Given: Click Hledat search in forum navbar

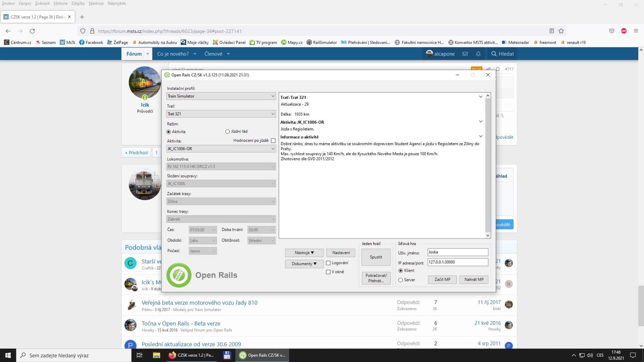Looking at the screenshot, I should [503, 54].
